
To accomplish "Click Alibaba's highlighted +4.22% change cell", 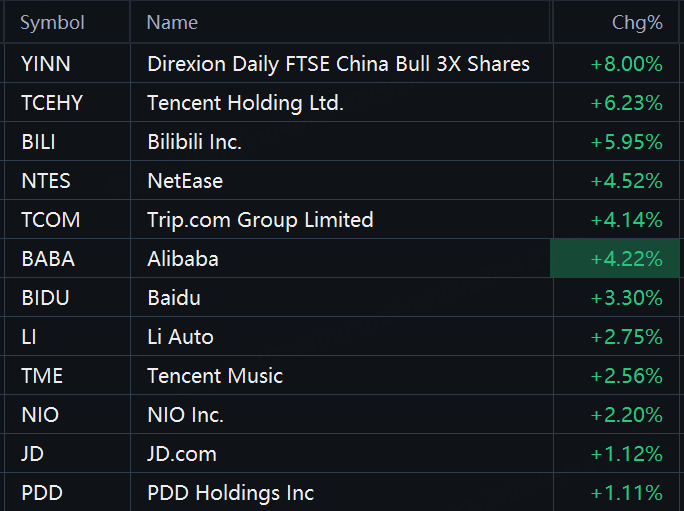I will 615,258.
